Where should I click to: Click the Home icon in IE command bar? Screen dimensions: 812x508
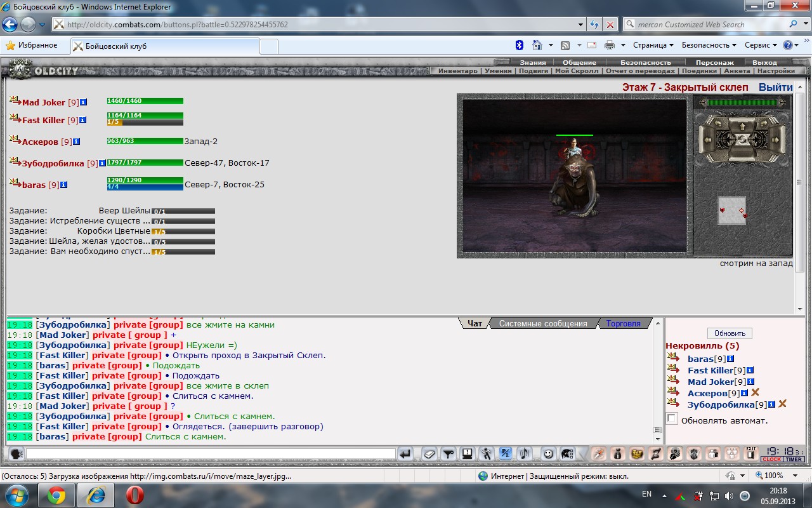pyautogui.click(x=537, y=45)
